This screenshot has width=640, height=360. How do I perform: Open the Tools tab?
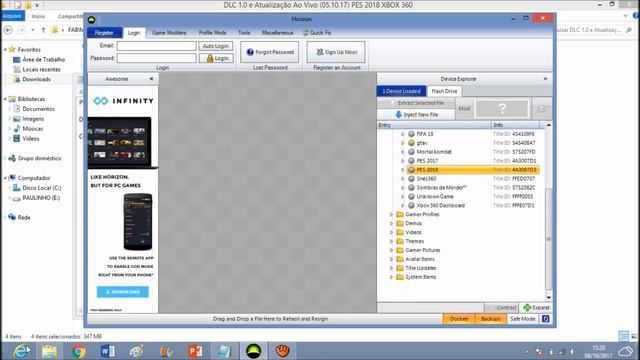244,33
